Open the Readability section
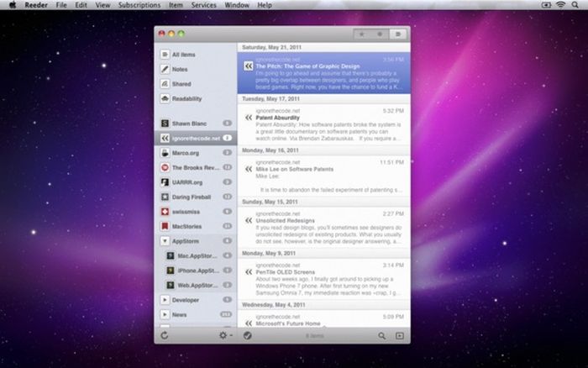This screenshot has width=588, height=368. click(x=196, y=98)
